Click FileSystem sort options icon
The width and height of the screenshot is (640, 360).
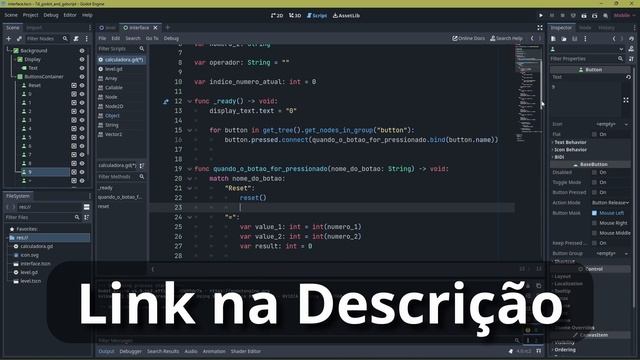[x=87, y=218]
